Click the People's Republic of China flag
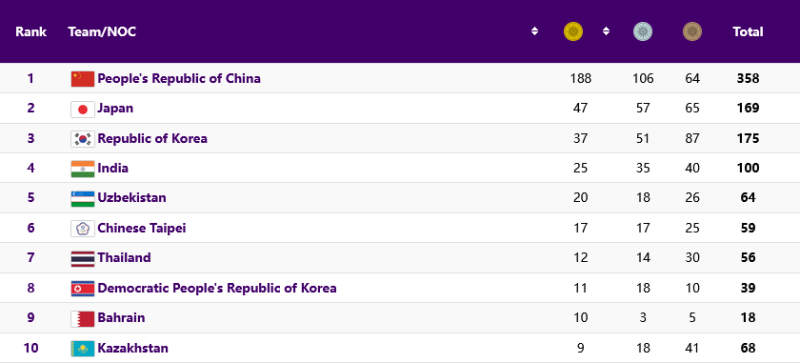 point(82,79)
